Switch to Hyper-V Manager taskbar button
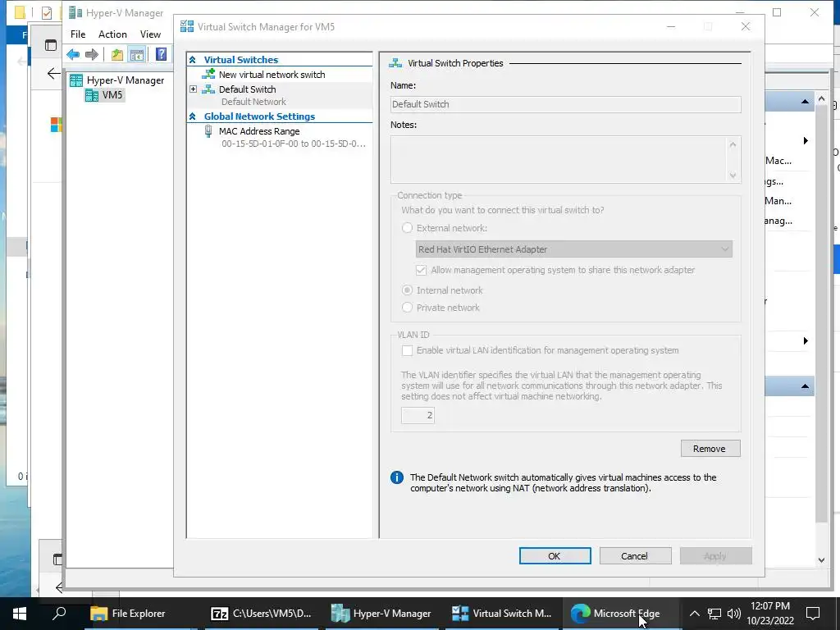The width and height of the screenshot is (840, 630). point(381,614)
